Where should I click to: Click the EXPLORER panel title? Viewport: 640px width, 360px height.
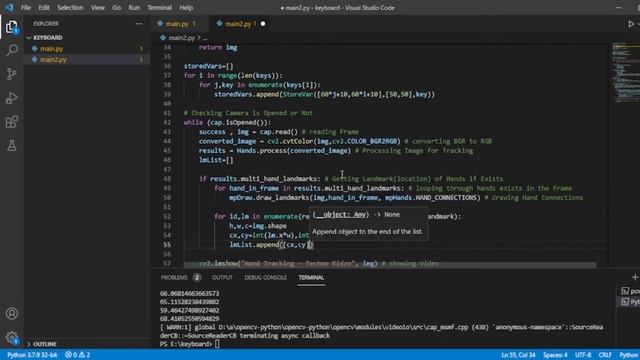[46, 24]
